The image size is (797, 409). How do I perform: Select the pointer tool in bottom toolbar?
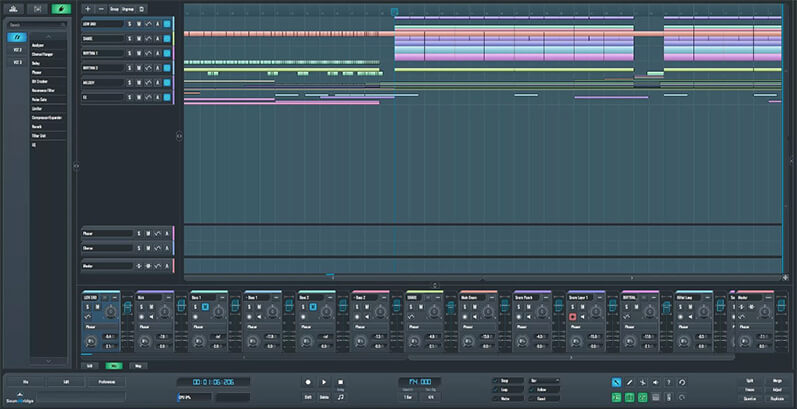click(x=614, y=382)
